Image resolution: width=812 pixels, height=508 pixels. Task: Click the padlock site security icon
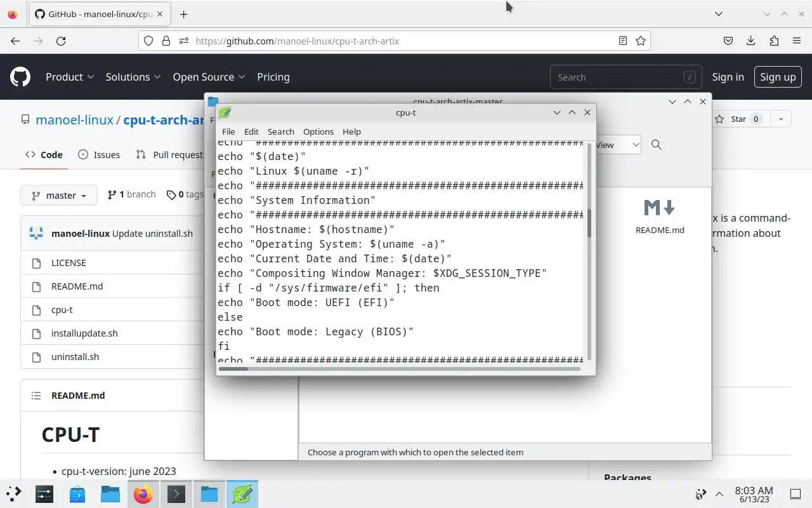pyautogui.click(x=166, y=41)
